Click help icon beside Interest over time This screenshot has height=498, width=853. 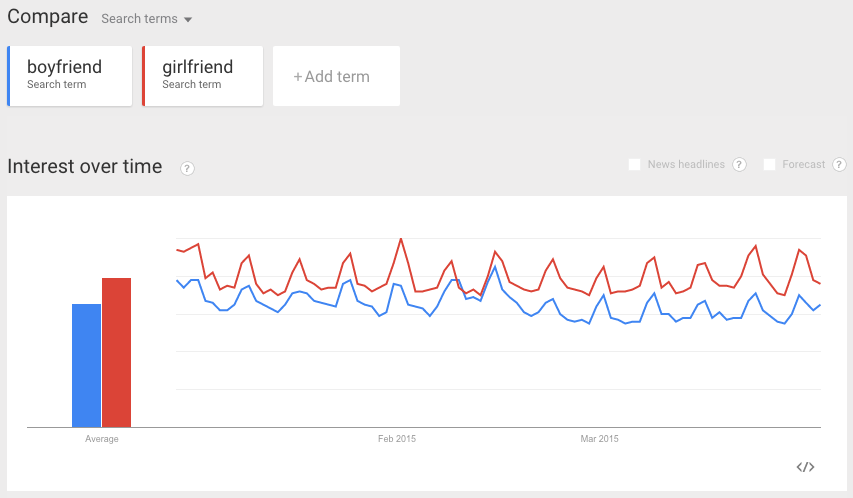(187, 169)
